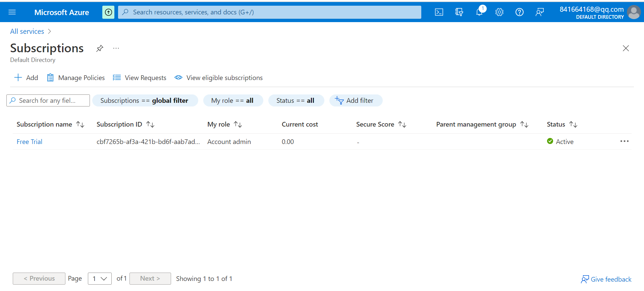644x291 pixels.
Task: Open View Requests
Action: tap(140, 78)
